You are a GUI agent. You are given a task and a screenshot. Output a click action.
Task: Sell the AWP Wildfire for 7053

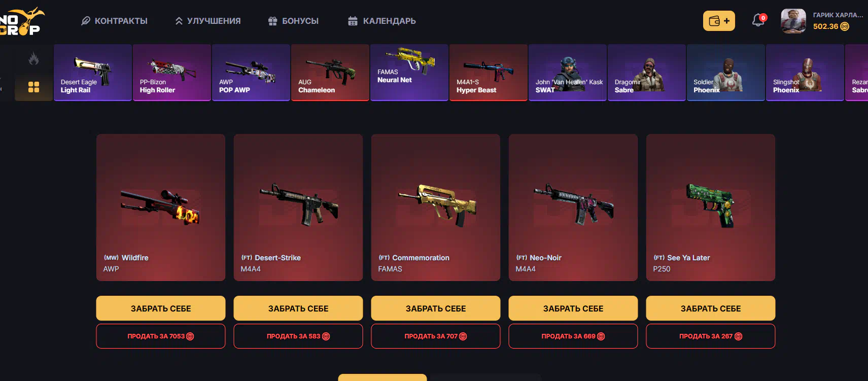point(161,336)
